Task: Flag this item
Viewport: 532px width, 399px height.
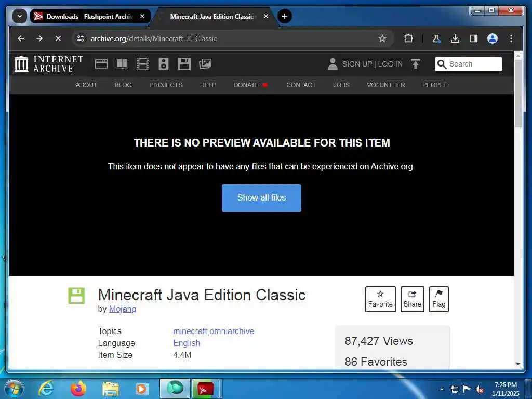Action: point(438,299)
